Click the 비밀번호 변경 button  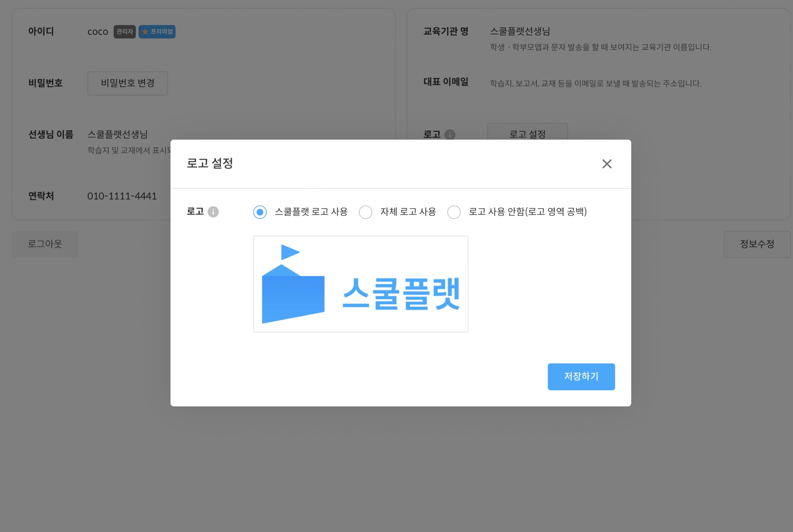point(128,83)
